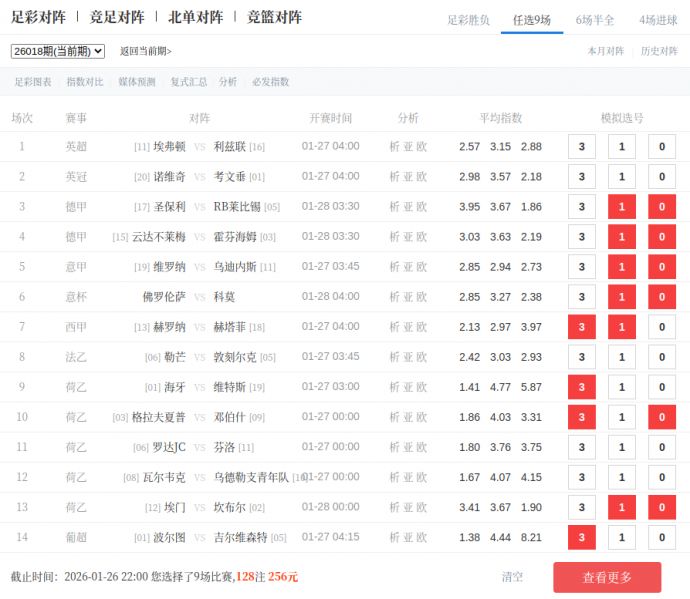The height and width of the screenshot is (599, 690).
Task: Open the 4场进球 tab
Action: tap(658, 20)
